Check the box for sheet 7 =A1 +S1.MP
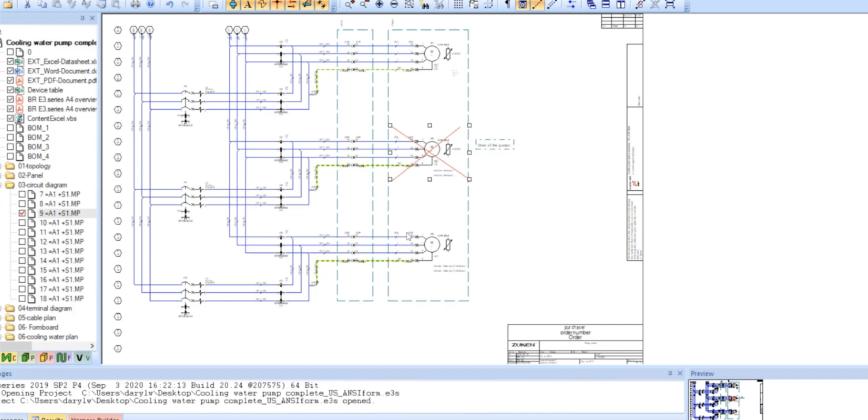 coord(22,194)
